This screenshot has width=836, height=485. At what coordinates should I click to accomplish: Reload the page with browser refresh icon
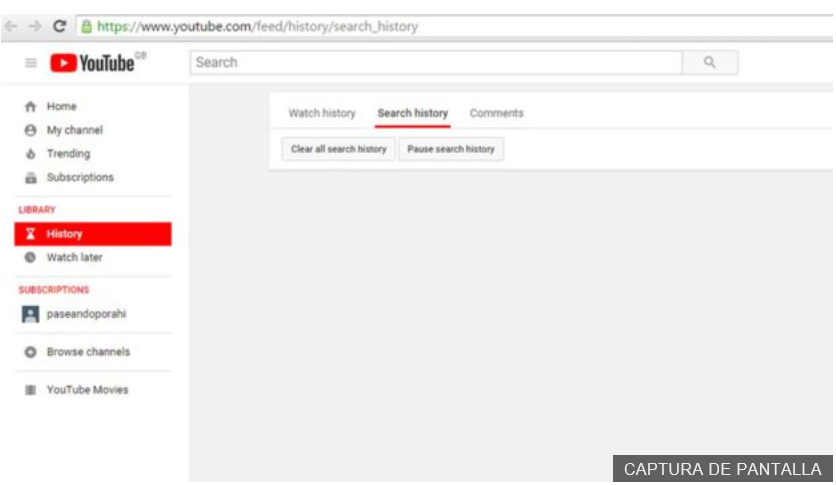59,26
